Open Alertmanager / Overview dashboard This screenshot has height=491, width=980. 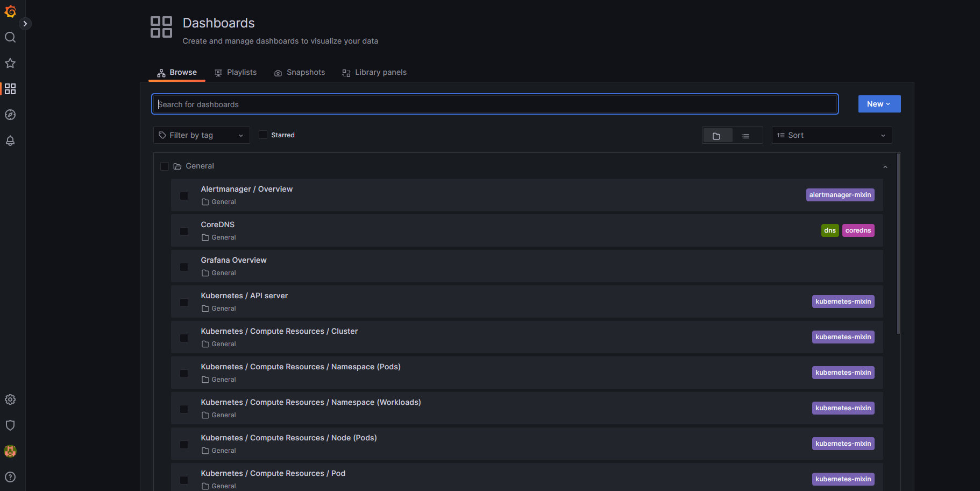tap(247, 189)
